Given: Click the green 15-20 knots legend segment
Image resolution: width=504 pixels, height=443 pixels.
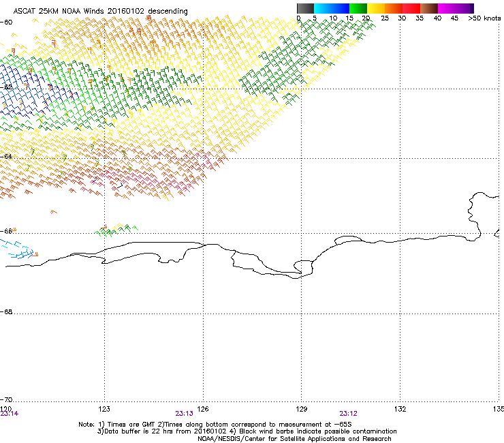Looking at the screenshot, I should [358, 8].
